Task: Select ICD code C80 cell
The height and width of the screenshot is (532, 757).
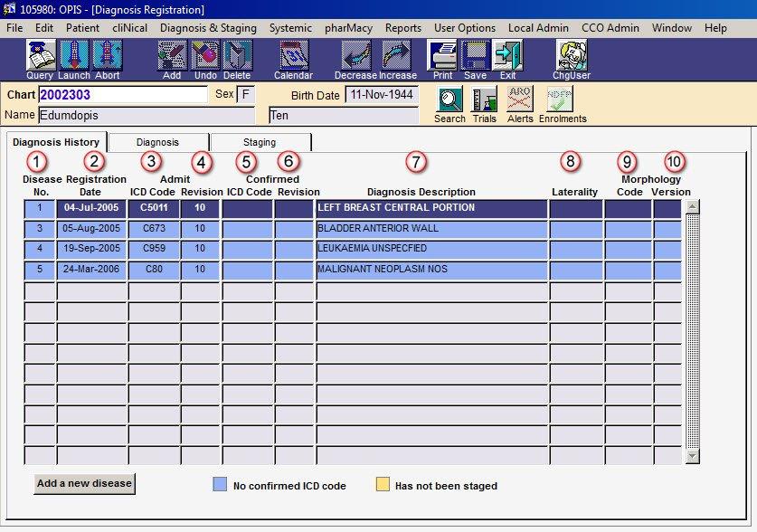Action: tap(154, 270)
